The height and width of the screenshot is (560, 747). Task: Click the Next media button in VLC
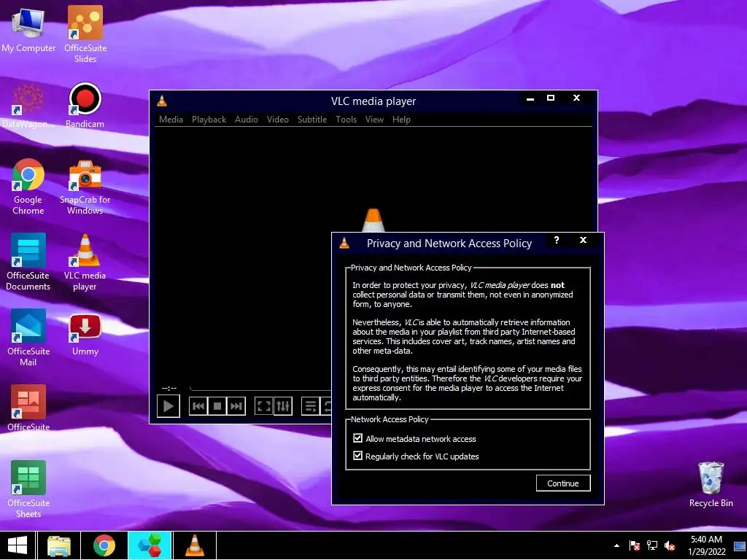coord(236,406)
